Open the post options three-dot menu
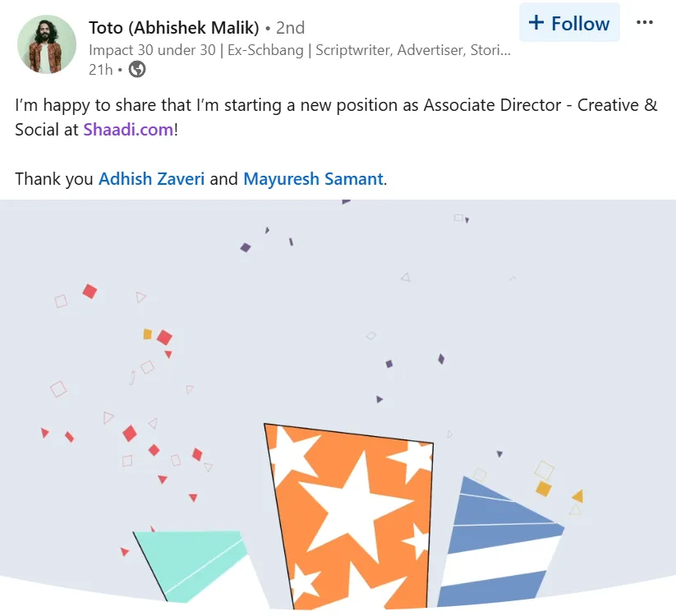 tap(645, 22)
